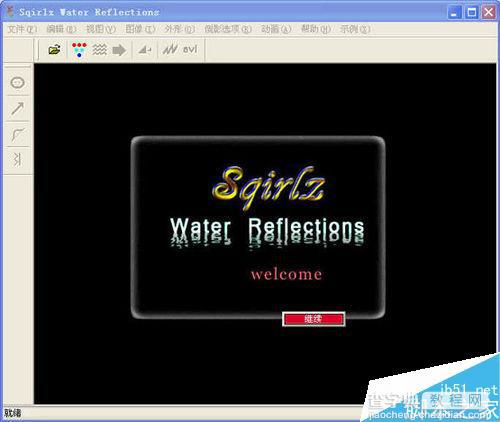Open the 图像 (Image) menu
The image size is (500, 422).
pyautogui.click(x=140, y=29)
